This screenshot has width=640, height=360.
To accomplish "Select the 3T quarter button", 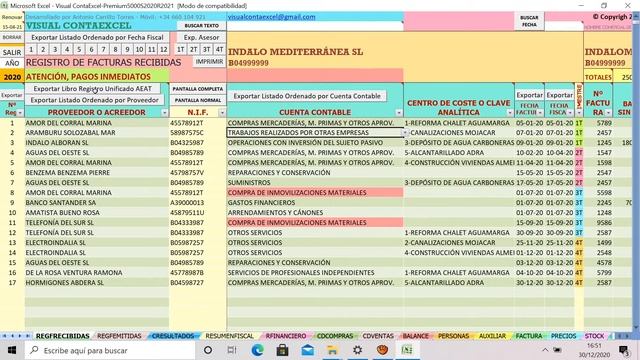I will [x=207, y=49].
